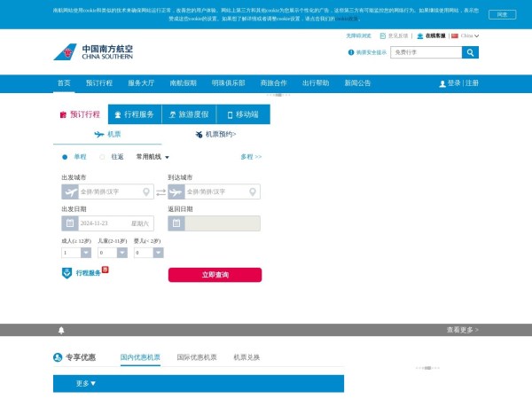Swap departure and arrival cities icon
Viewport: 532px width, 399px height.
click(x=160, y=192)
